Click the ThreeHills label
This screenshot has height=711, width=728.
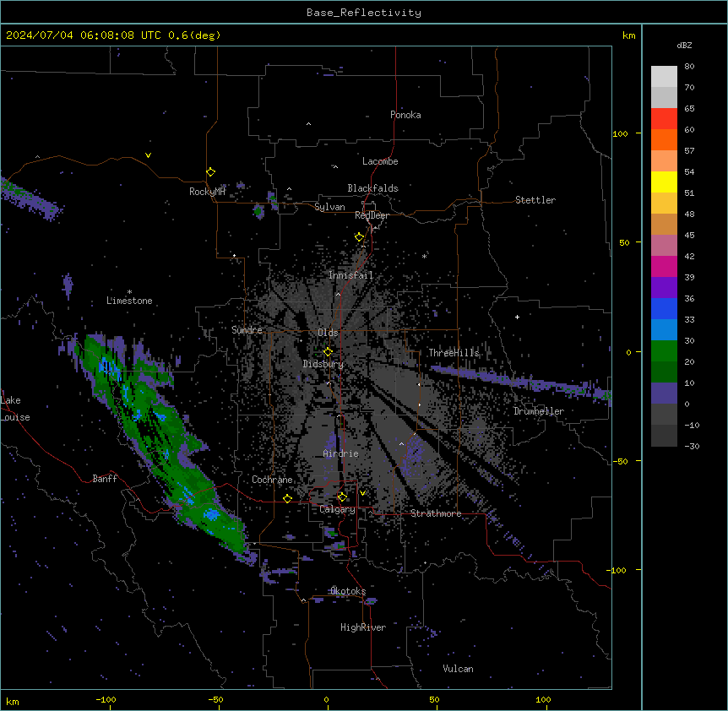pyautogui.click(x=454, y=353)
